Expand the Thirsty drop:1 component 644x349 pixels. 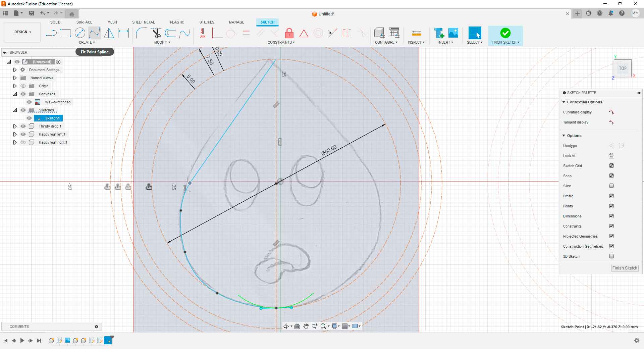coord(15,126)
